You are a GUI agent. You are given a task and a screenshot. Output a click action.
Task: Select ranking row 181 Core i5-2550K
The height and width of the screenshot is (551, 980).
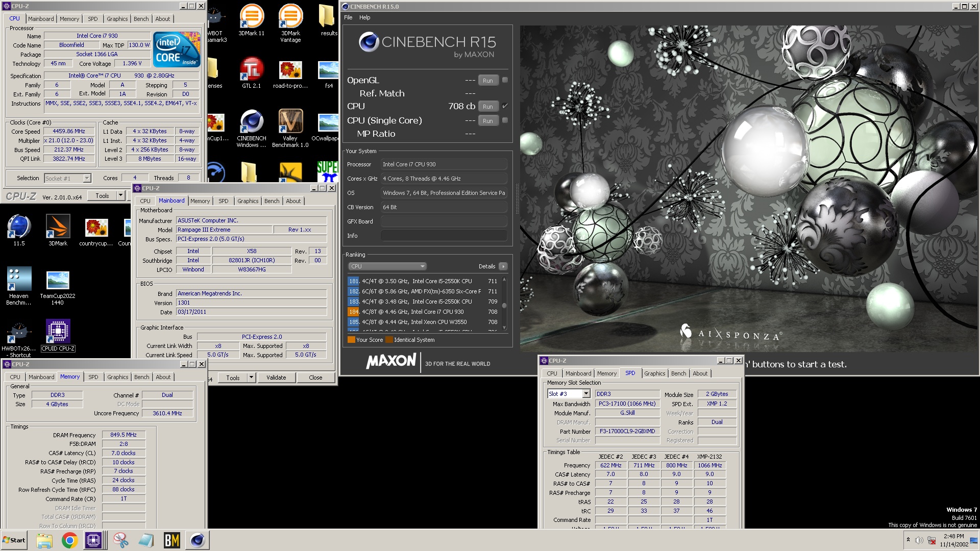[x=422, y=281]
